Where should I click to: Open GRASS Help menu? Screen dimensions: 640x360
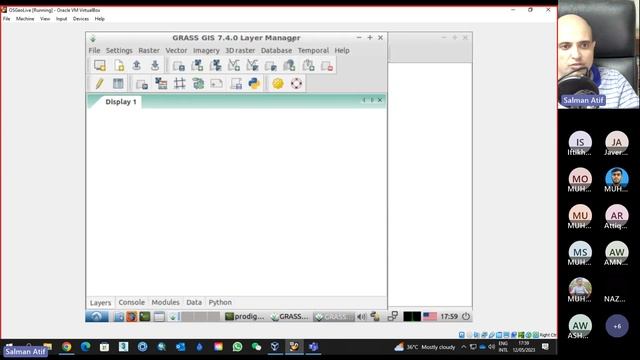342,50
